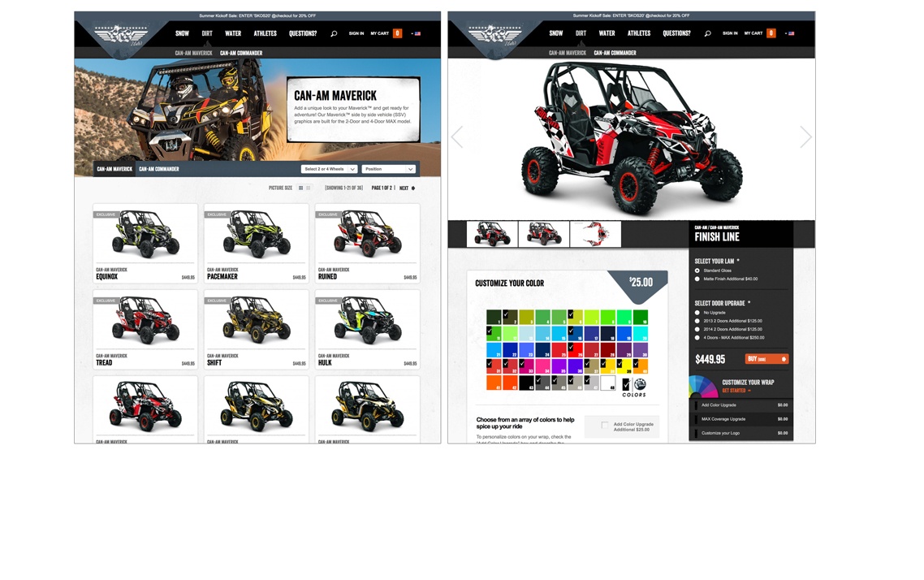Click Sign In on the listing page
Screen dimensions: 924x580
tap(356, 33)
